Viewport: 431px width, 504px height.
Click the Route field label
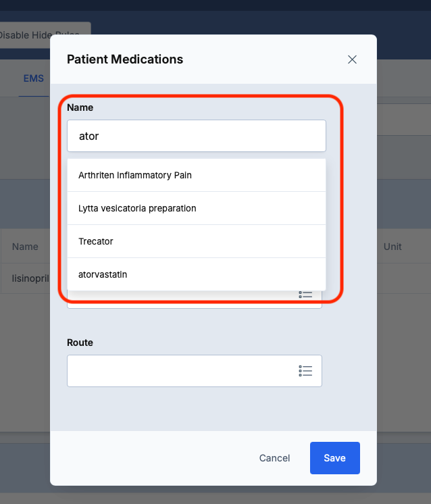(x=80, y=343)
